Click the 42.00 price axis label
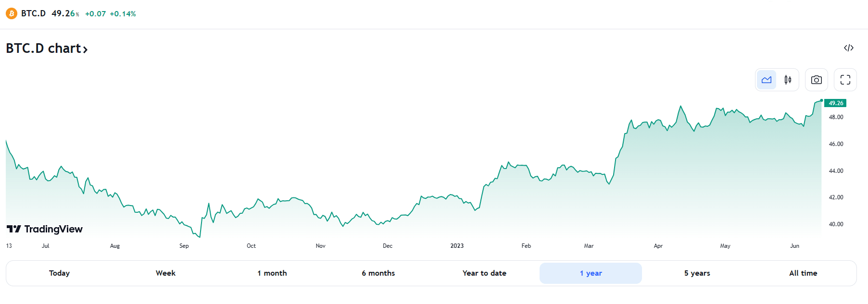 [x=836, y=197]
